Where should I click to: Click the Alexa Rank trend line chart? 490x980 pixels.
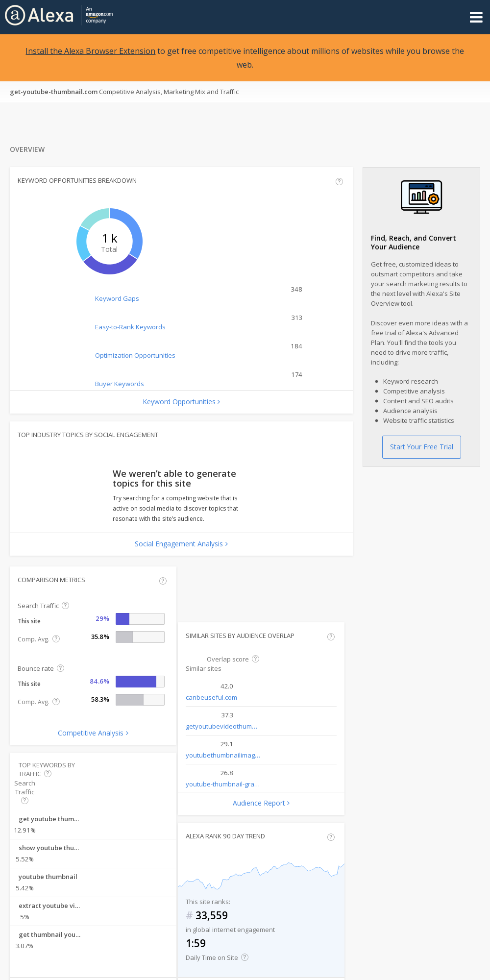pos(261,876)
